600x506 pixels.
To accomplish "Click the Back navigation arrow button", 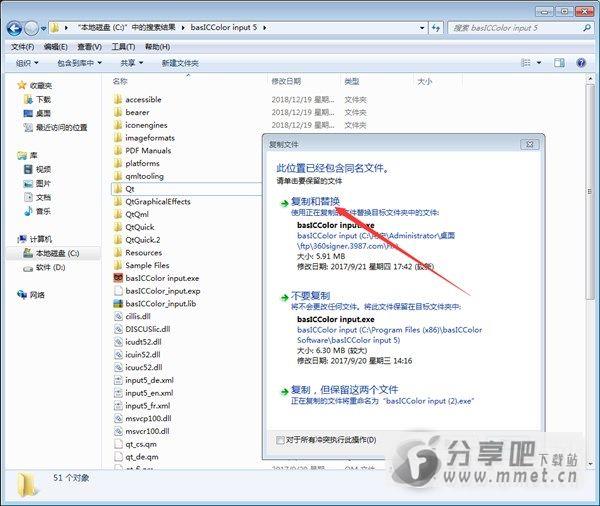I will pyautogui.click(x=14, y=28).
